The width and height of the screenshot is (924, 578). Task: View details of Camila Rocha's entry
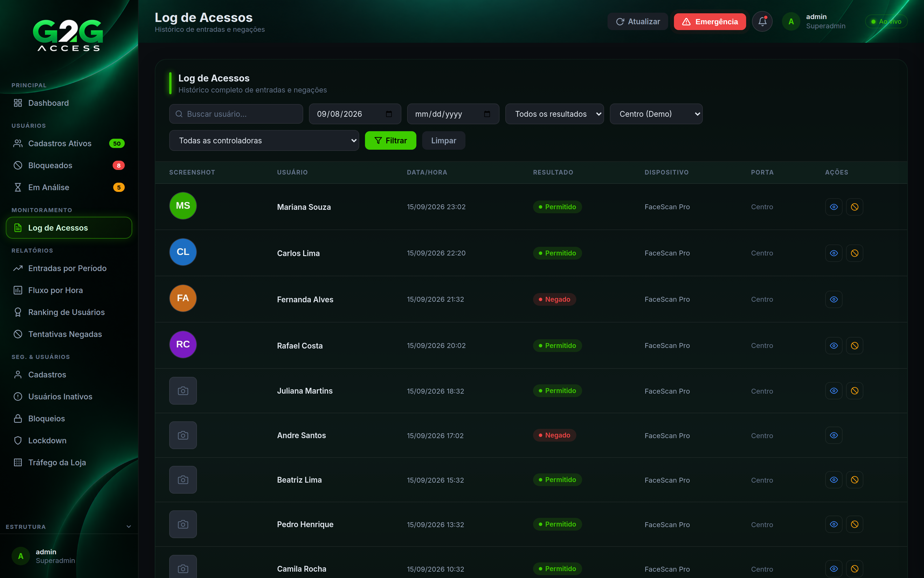[834, 569]
